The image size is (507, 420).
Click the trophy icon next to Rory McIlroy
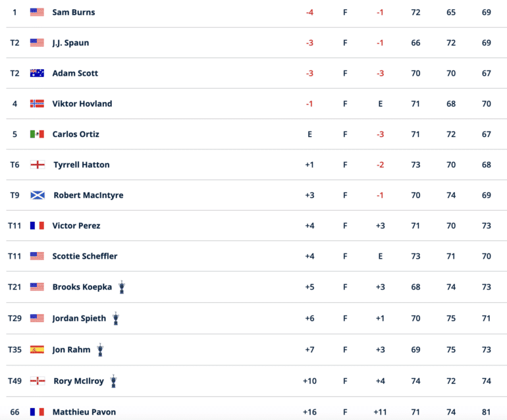[113, 381]
